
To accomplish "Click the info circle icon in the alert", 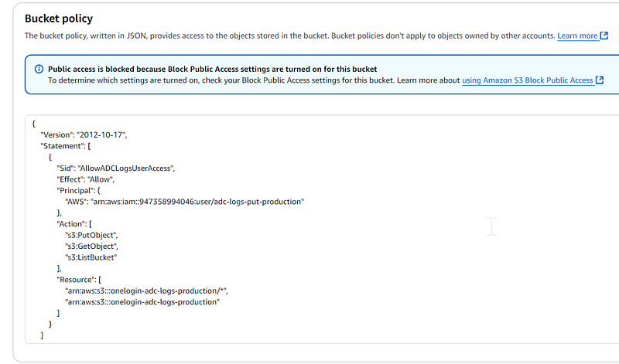I will 39,69.
